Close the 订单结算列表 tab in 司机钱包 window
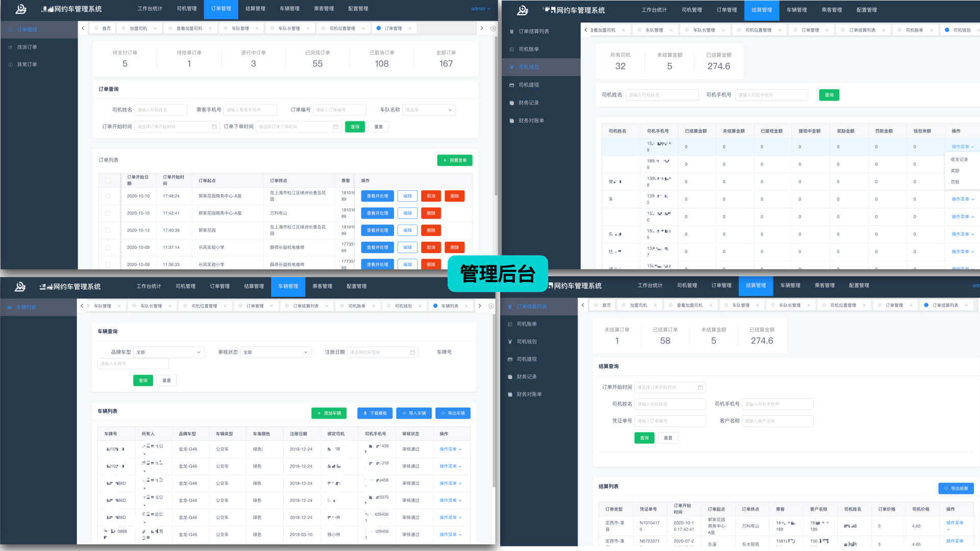 click(883, 30)
